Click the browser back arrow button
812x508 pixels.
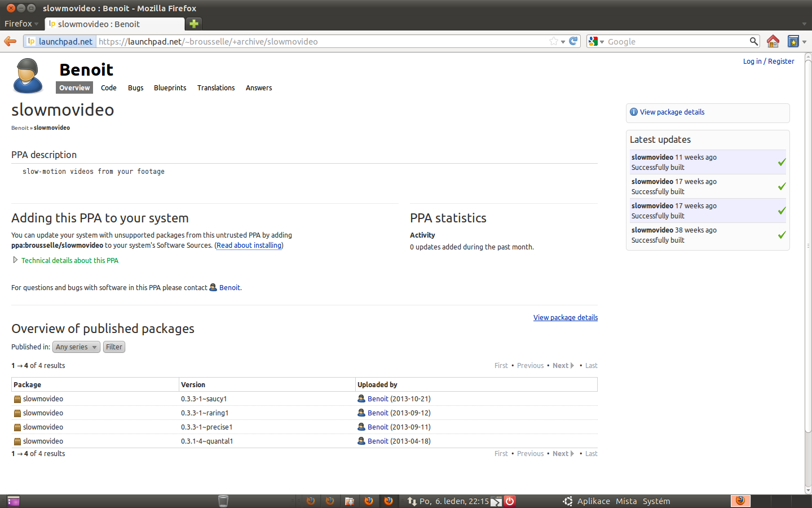pos(10,41)
